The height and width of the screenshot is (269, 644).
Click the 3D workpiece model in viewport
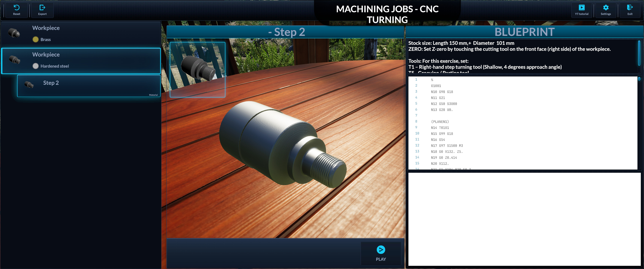coord(283,144)
